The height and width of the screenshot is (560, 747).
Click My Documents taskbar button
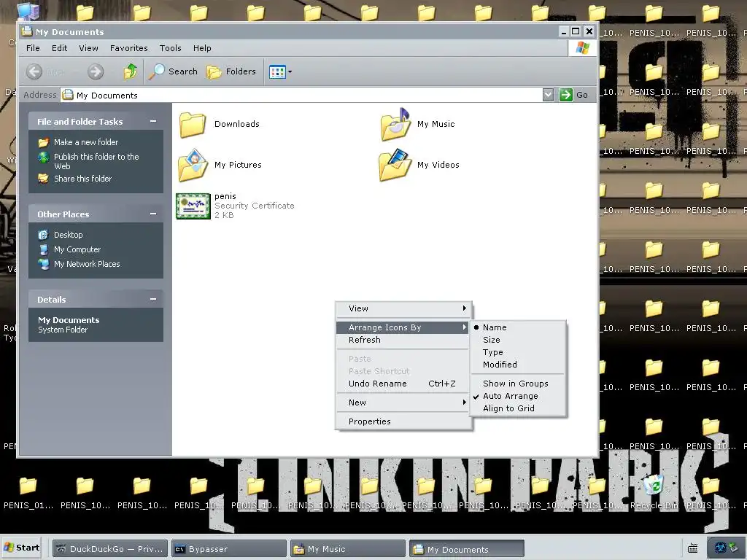point(467,549)
